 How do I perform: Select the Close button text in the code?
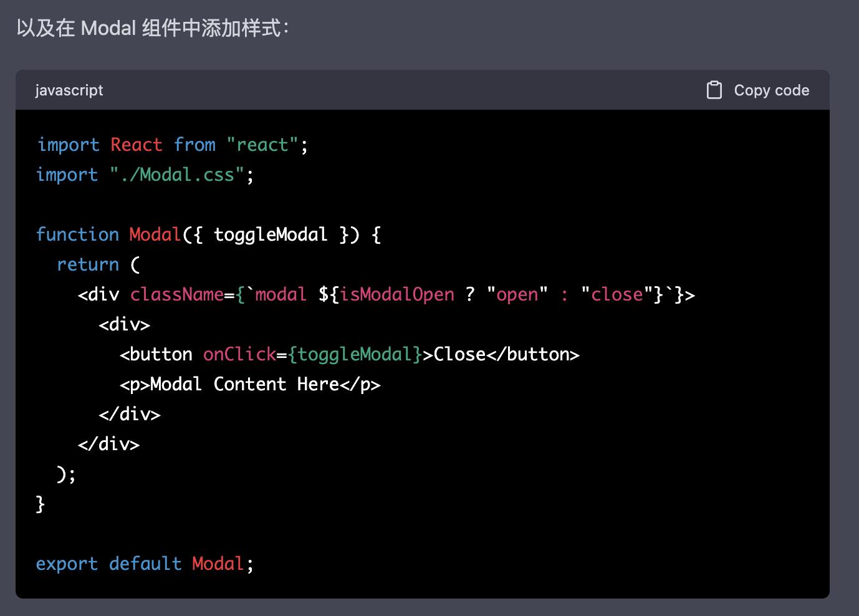pyautogui.click(x=460, y=354)
